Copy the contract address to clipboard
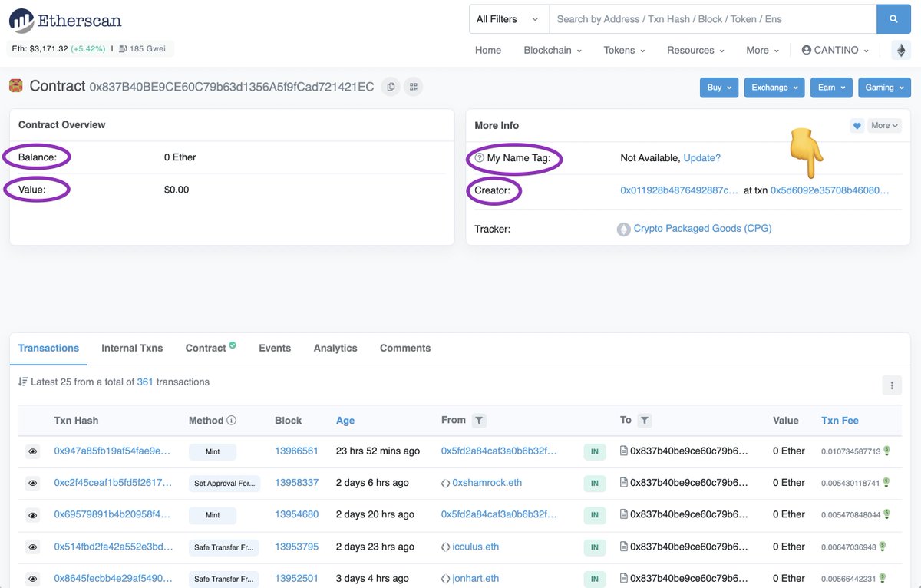 click(x=391, y=87)
